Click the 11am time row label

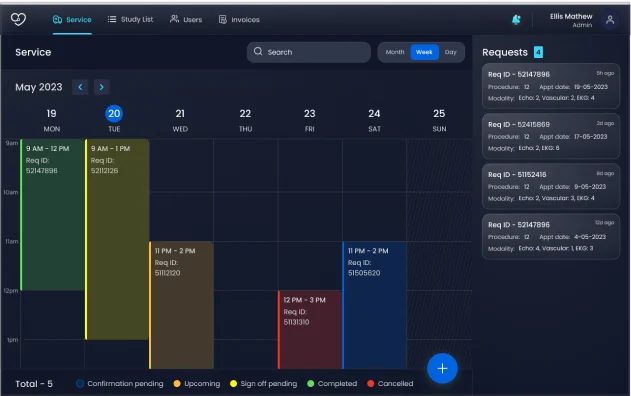point(12,241)
